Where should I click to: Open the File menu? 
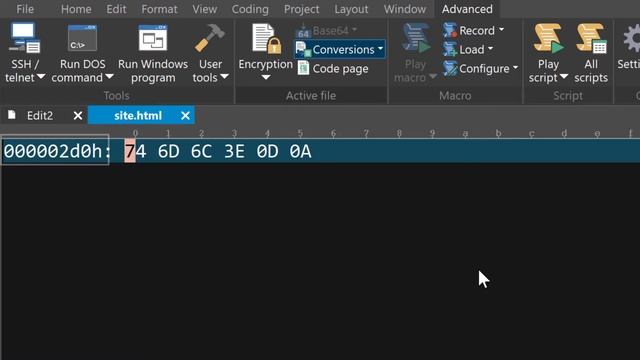coord(25,9)
